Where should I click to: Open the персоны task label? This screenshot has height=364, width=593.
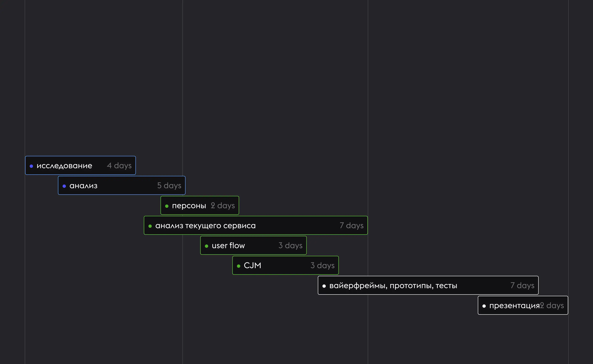coord(189,206)
